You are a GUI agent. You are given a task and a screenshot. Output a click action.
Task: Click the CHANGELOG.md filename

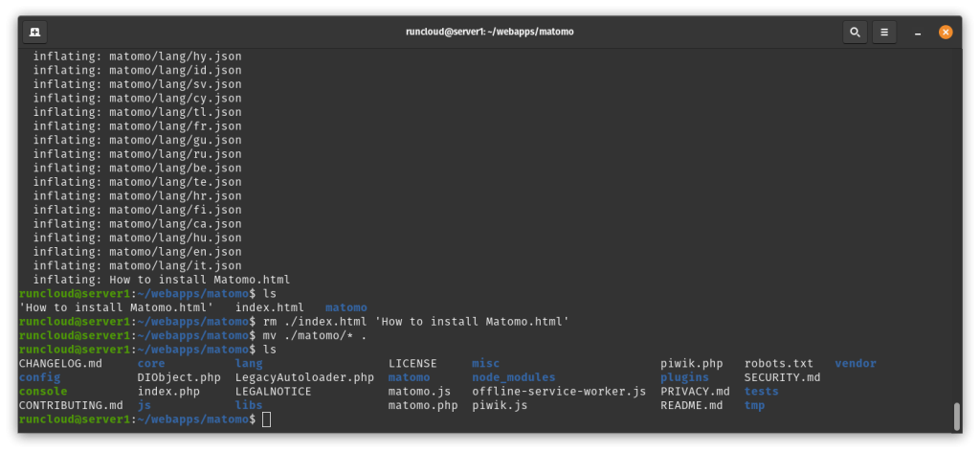tap(60, 364)
